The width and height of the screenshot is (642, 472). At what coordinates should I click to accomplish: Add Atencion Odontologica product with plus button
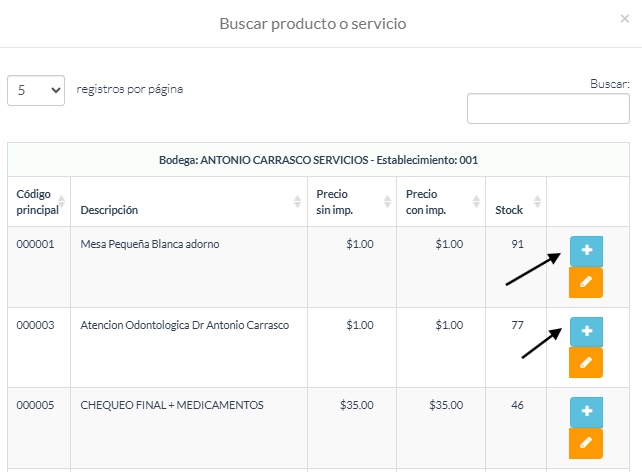click(x=586, y=332)
